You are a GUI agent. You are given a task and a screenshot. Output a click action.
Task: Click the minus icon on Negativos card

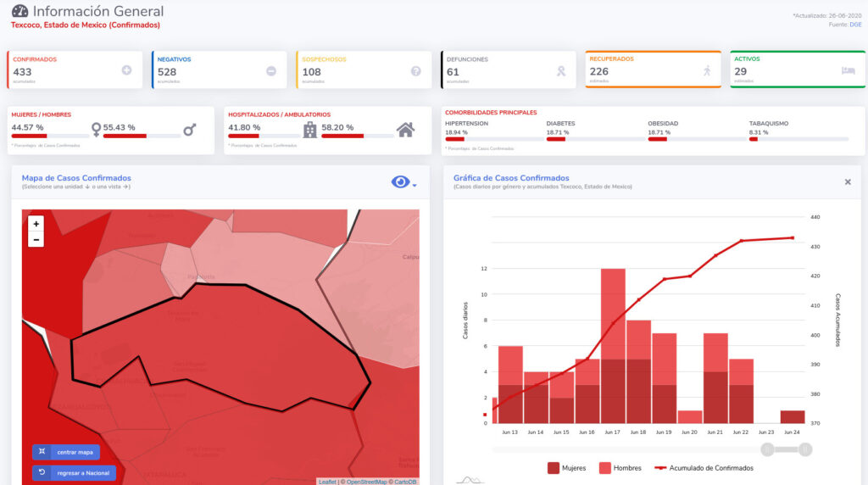(x=271, y=71)
